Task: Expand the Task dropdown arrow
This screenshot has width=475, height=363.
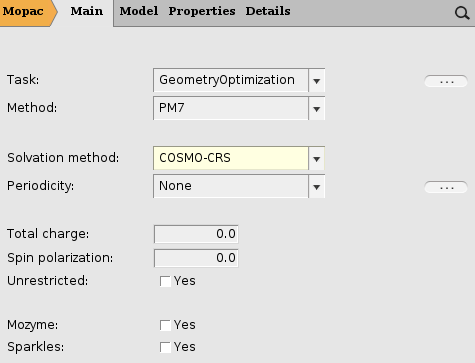Action: click(317, 80)
